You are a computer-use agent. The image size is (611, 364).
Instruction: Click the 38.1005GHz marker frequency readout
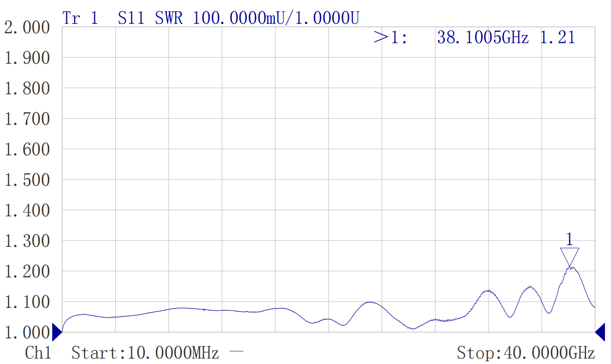tap(482, 37)
